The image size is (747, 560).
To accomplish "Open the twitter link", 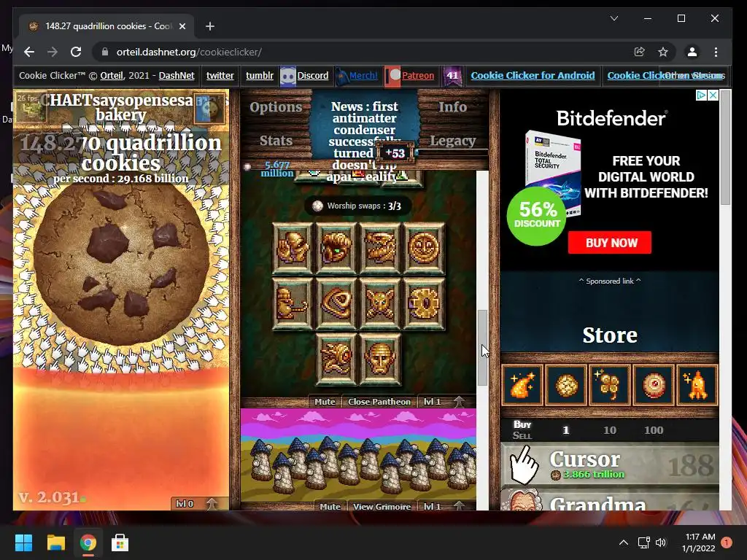I will pyautogui.click(x=220, y=75).
